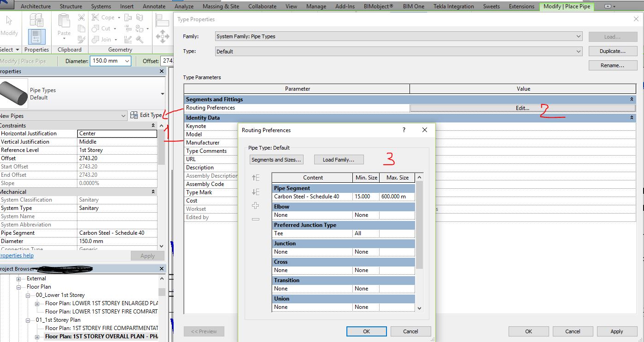The height and width of the screenshot is (342, 644).
Task: Collapse the Floor Plan tree node
Action: coord(19,287)
